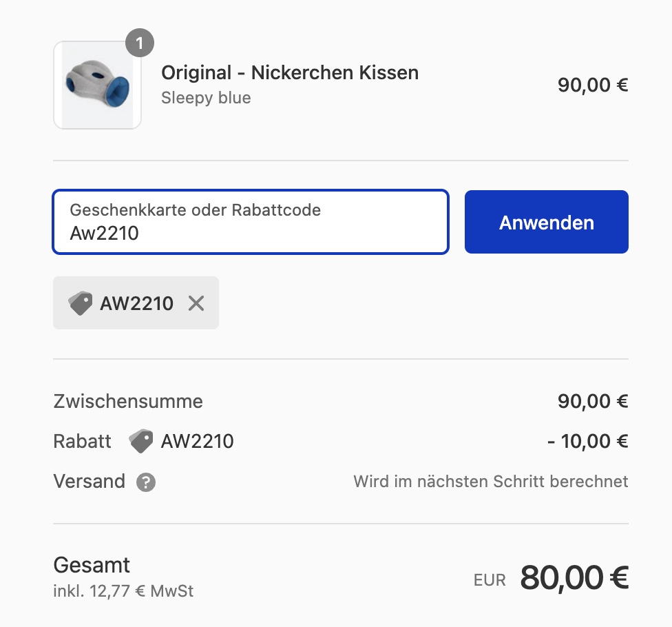The image size is (672, 627).
Task: Click the AW2210 label in the discount chip
Action: tap(137, 303)
